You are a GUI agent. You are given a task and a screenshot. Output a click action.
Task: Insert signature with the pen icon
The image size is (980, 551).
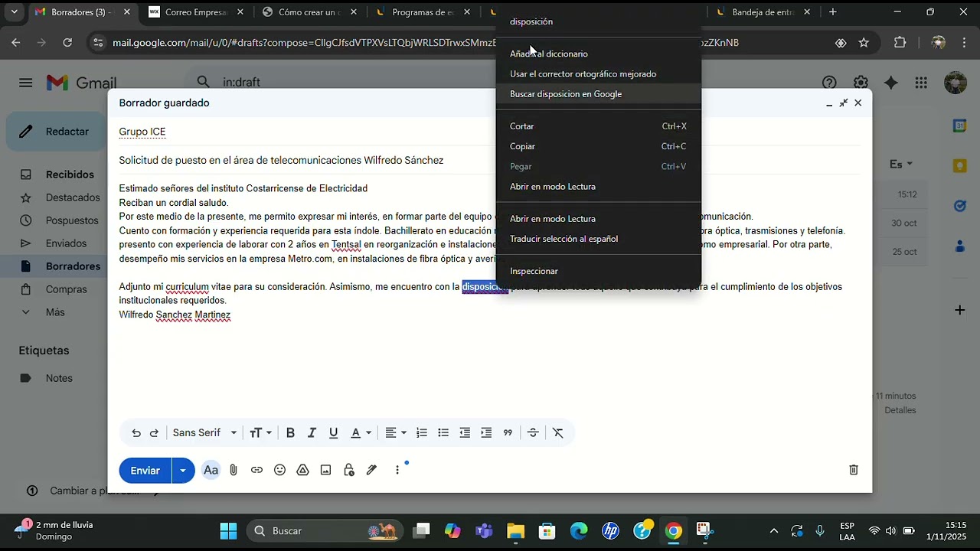click(371, 470)
